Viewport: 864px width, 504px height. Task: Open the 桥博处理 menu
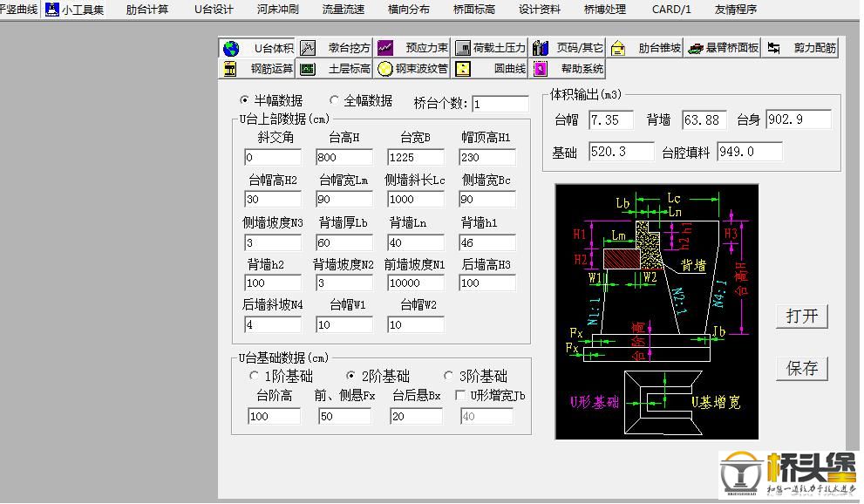click(605, 10)
